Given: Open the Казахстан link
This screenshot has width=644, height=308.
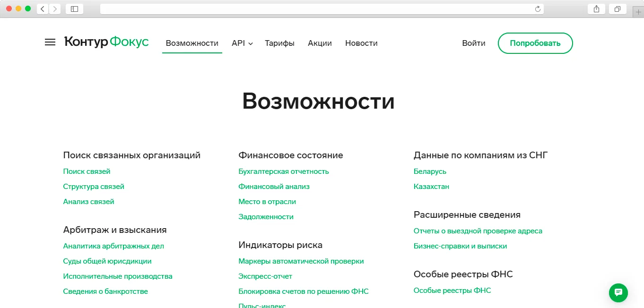Looking at the screenshot, I should click(431, 187).
